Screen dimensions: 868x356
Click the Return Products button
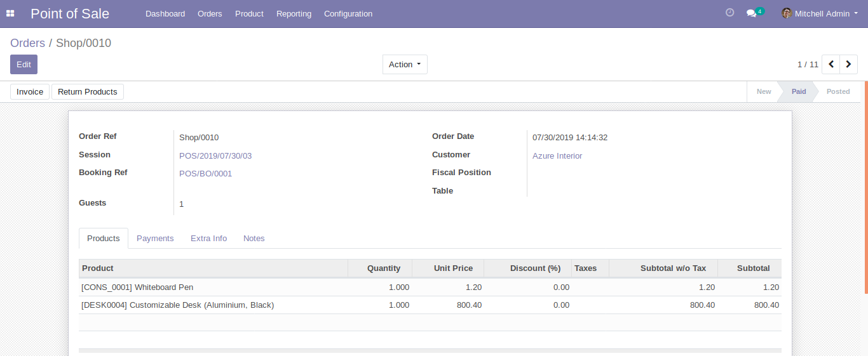pos(87,91)
